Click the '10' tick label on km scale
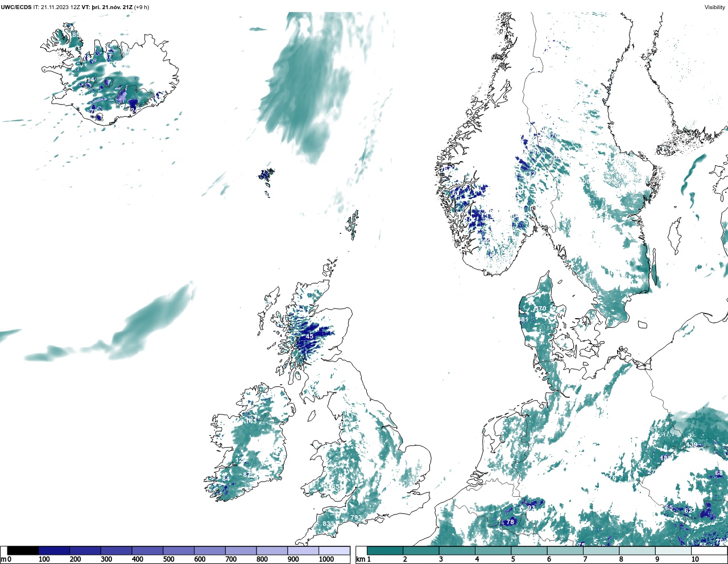This screenshot has width=728, height=564. point(695,560)
